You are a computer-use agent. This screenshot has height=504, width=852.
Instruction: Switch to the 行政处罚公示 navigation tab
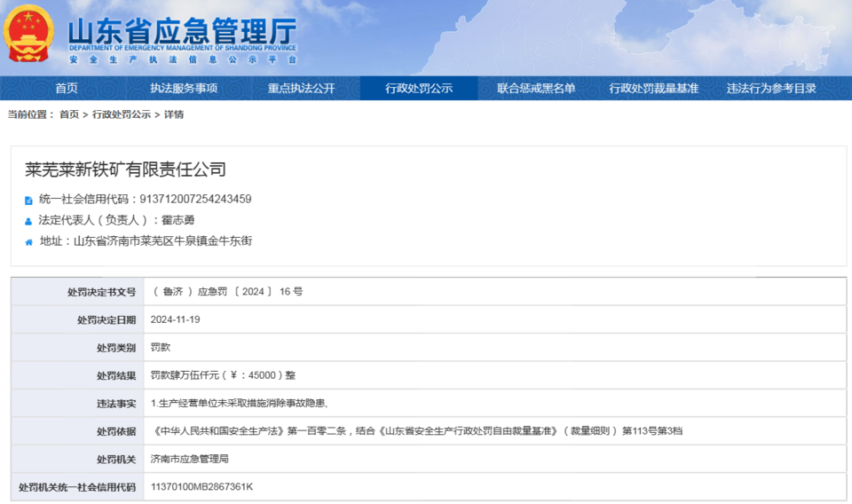(419, 88)
